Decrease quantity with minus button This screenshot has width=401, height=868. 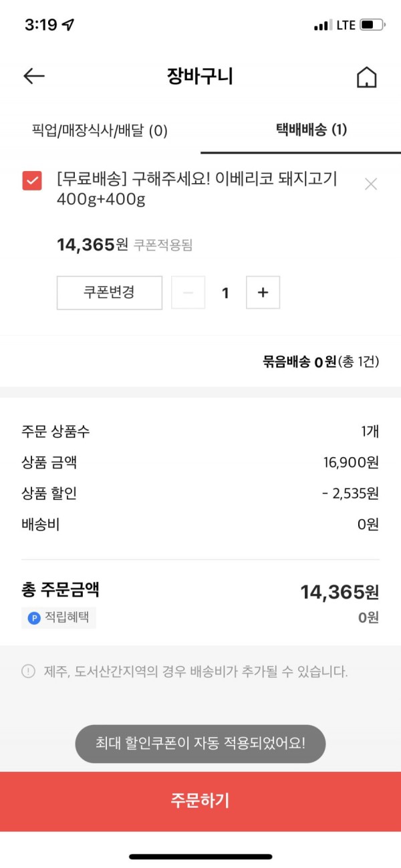tap(188, 293)
